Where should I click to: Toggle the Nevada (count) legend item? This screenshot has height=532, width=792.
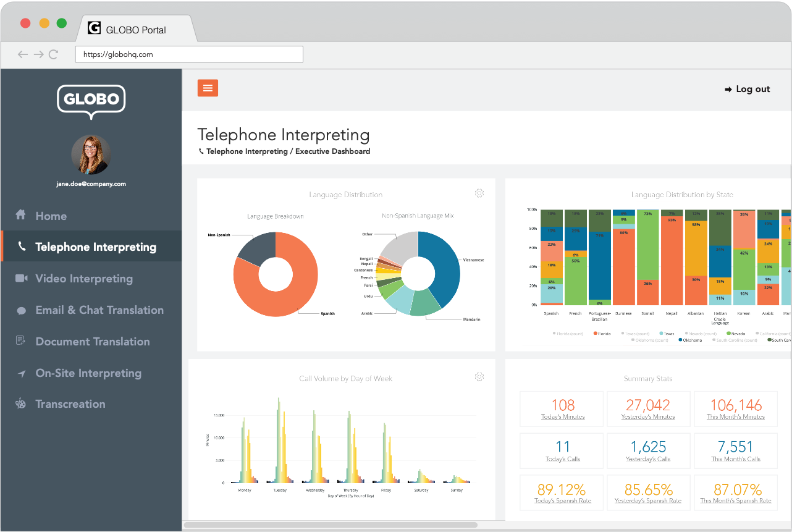700,334
